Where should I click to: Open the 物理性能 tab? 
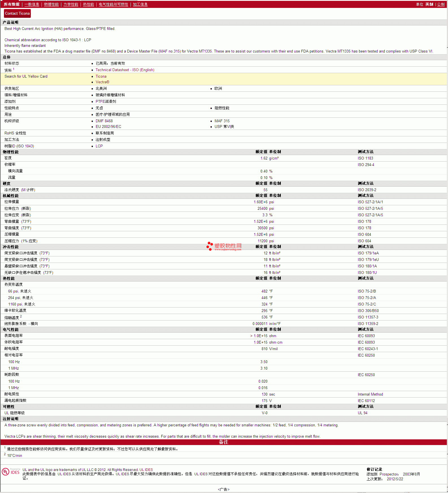(x=51, y=4)
